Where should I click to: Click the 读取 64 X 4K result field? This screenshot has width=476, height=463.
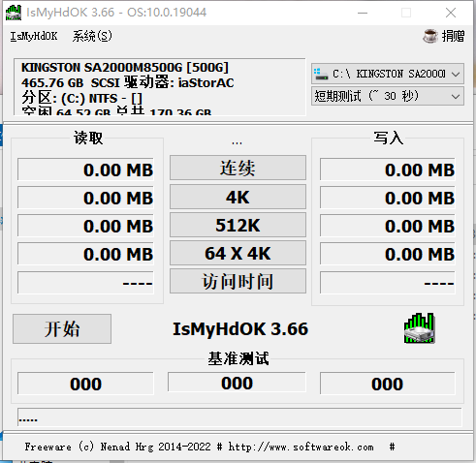coord(85,254)
